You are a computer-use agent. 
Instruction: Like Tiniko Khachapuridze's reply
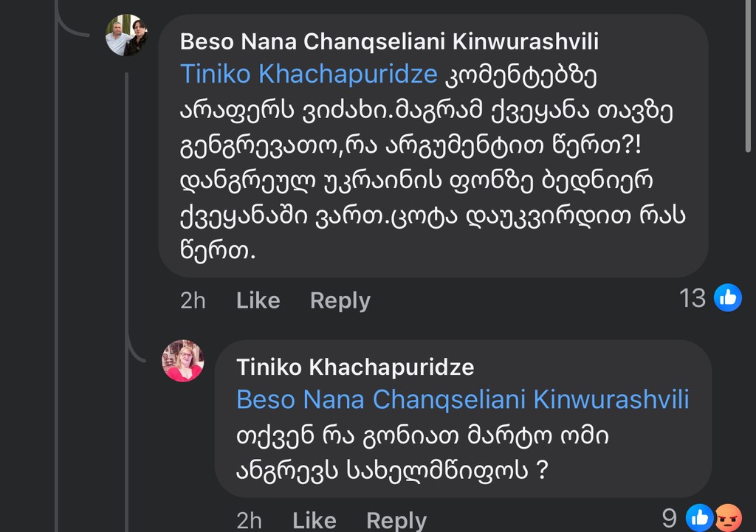click(314, 520)
